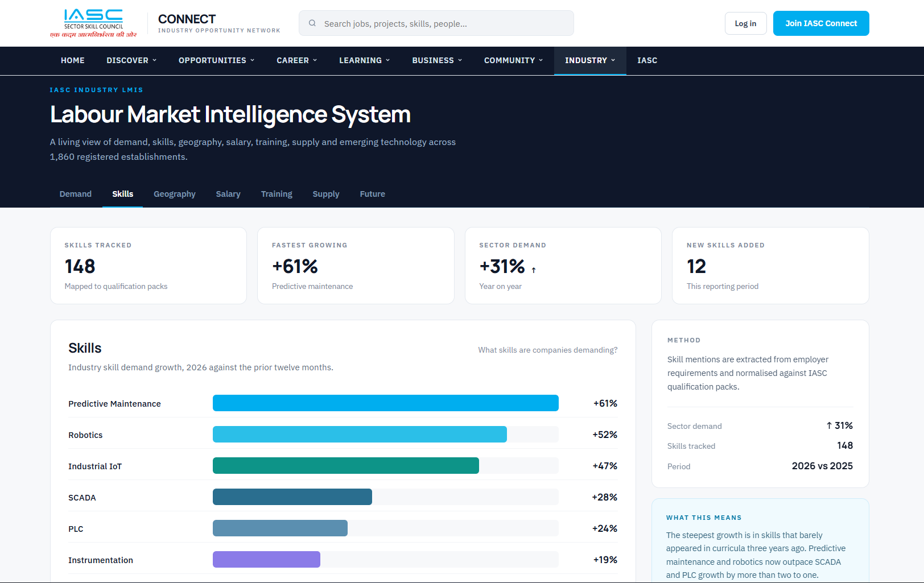Click the 'METHOD' panel heading
The width and height of the screenshot is (924, 583).
[684, 340]
